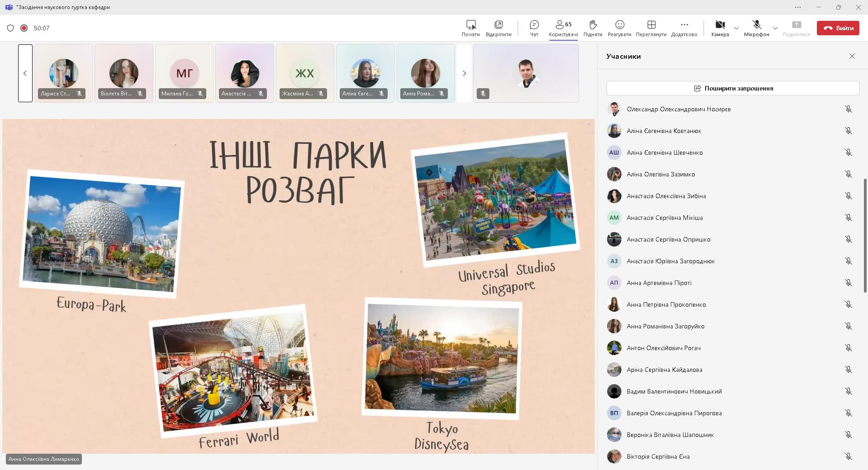The height and width of the screenshot is (470, 868).
Task: Click the participants panel vertical scrollbar
Action: pyautogui.click(x=865, y=235)
